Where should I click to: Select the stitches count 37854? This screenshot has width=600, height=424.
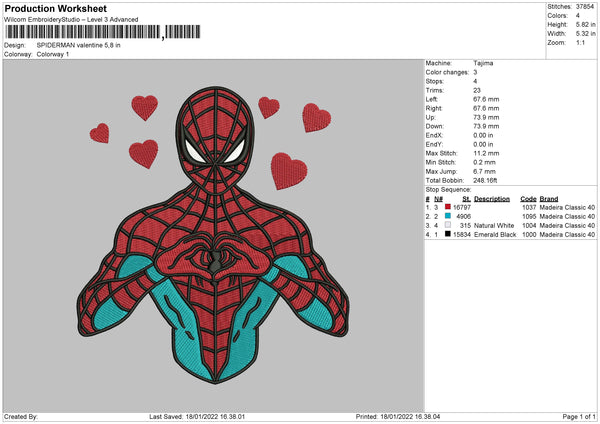tap(586, 6)
